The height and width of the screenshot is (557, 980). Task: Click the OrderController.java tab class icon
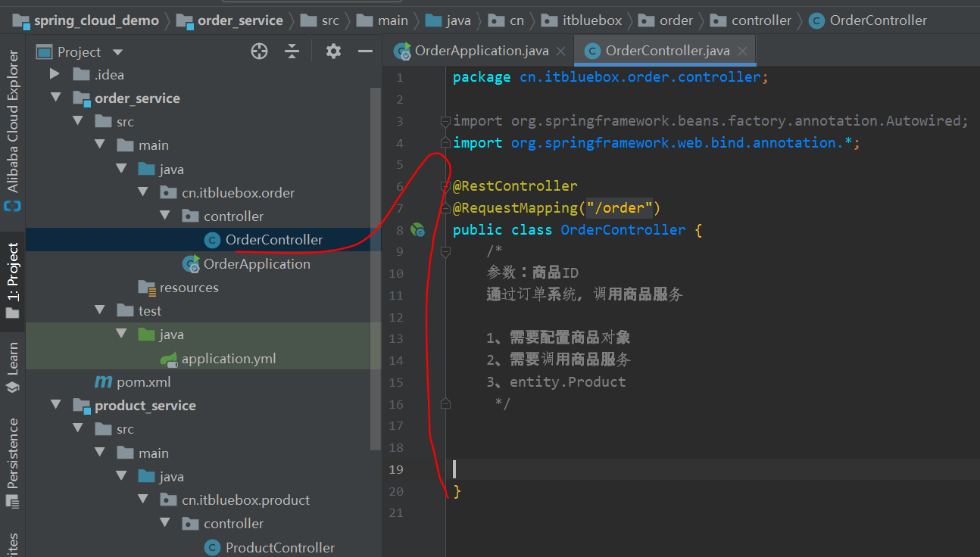click(x=592, y=51)
